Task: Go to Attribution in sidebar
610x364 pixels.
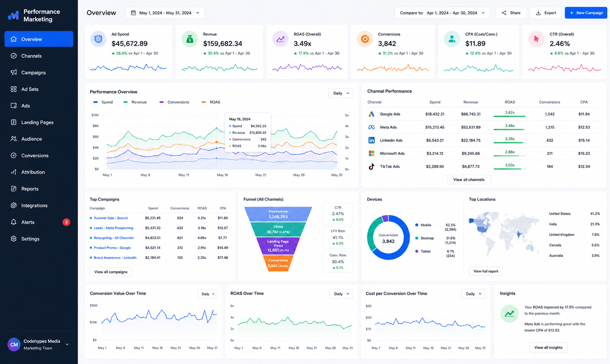Action: [x=39, y=172]
